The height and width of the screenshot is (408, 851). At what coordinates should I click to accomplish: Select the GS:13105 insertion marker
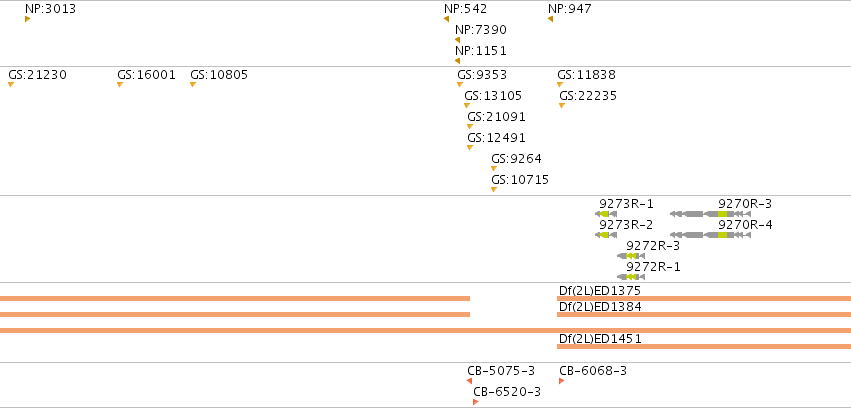coord(467,105)
